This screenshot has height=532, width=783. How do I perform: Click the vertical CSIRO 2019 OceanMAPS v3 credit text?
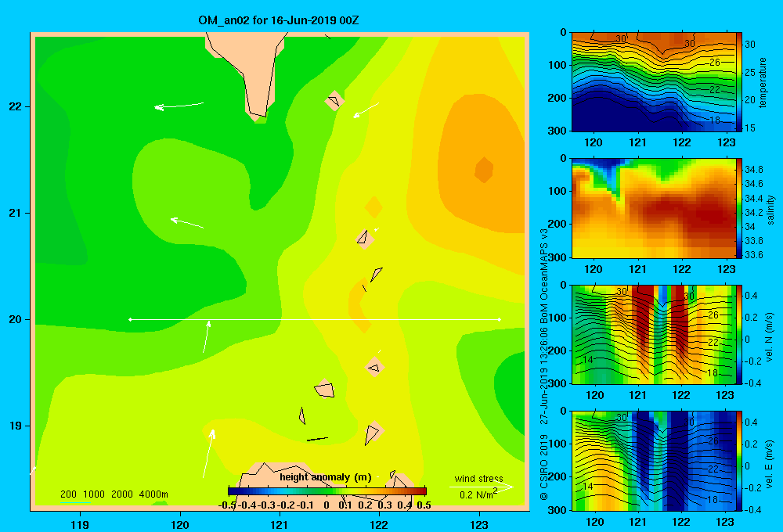(544, 365)
